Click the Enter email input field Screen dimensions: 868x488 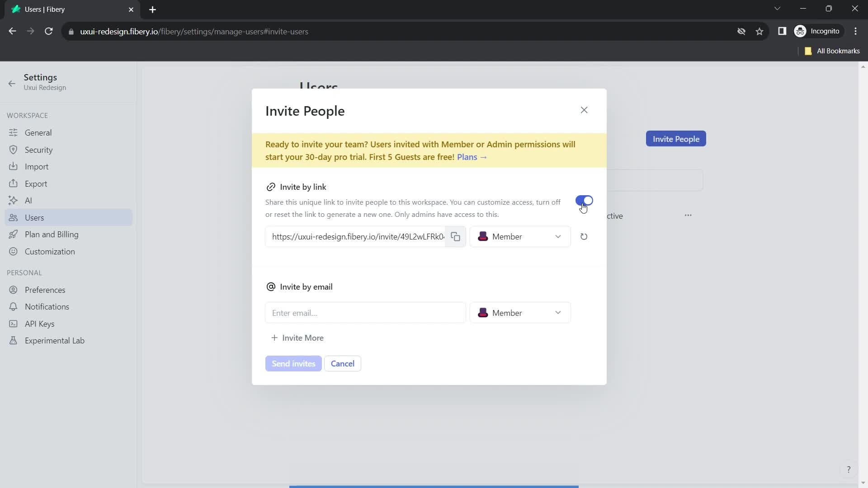pos(365,313)
